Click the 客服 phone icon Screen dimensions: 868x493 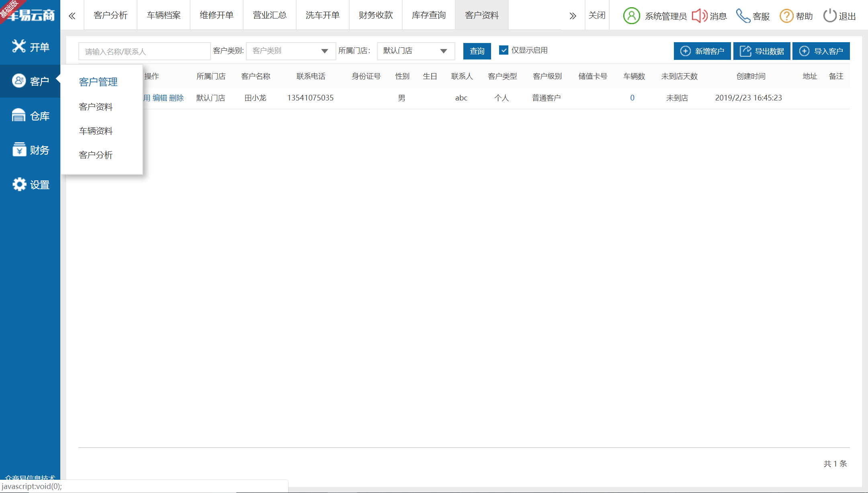[743, 16]
